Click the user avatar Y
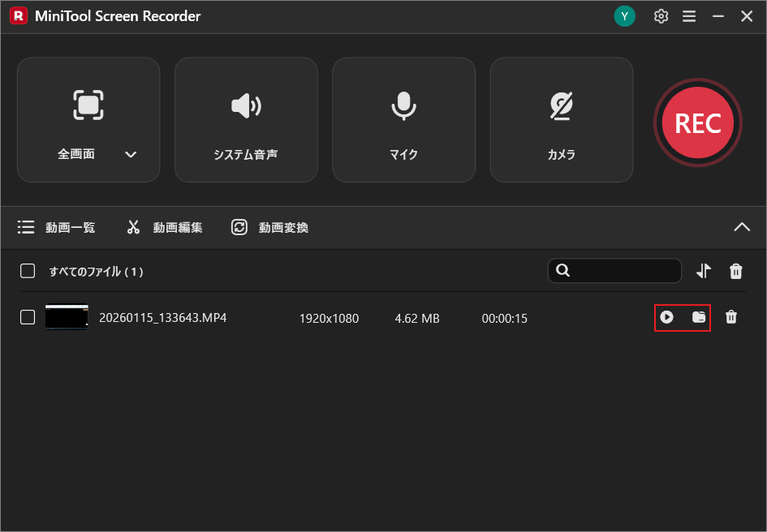Viewport: 767px width, 532px height. coord(625,15)
